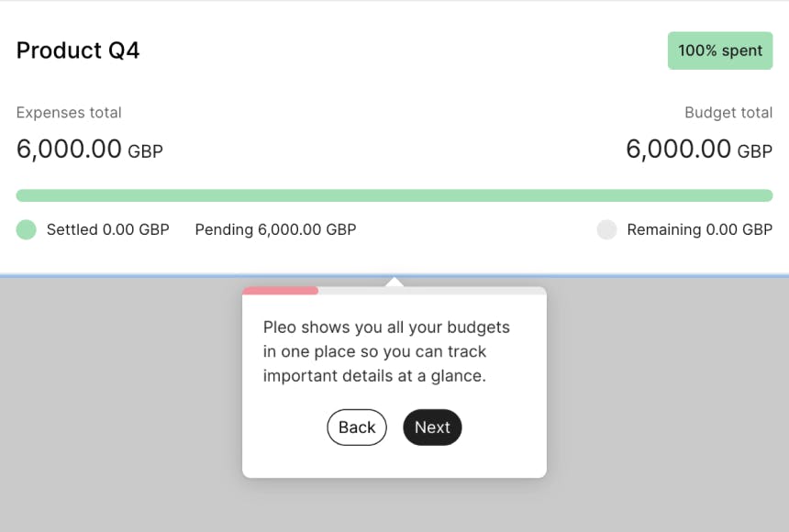Click the green budget progress bar
Viewport: 789px width, 532px height.
[394, 195]
